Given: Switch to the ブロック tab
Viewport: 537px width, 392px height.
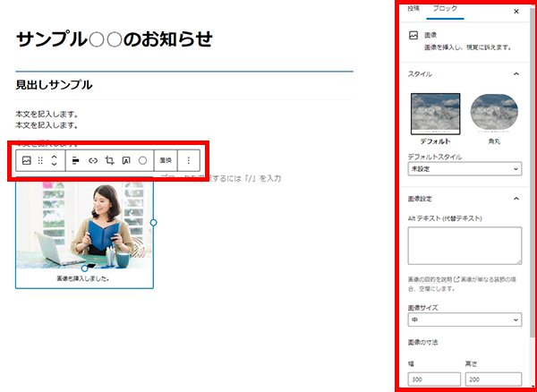Looking at the screenshot, I should 445,9.
